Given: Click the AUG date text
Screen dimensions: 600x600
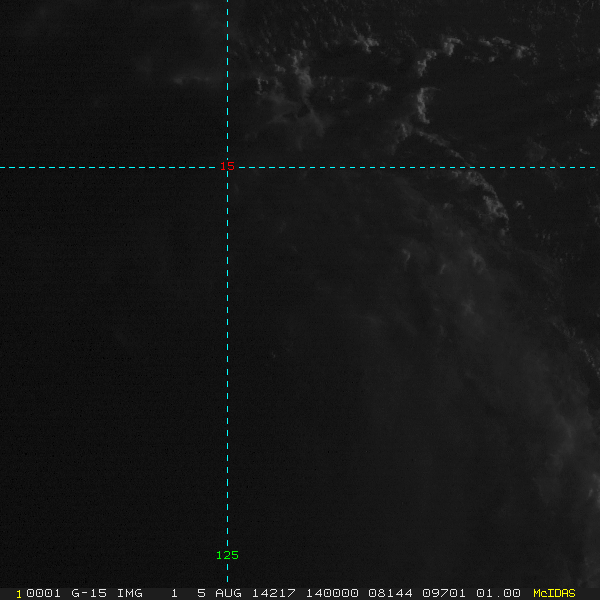Looking at the screenshot, I should pos(228,593).
